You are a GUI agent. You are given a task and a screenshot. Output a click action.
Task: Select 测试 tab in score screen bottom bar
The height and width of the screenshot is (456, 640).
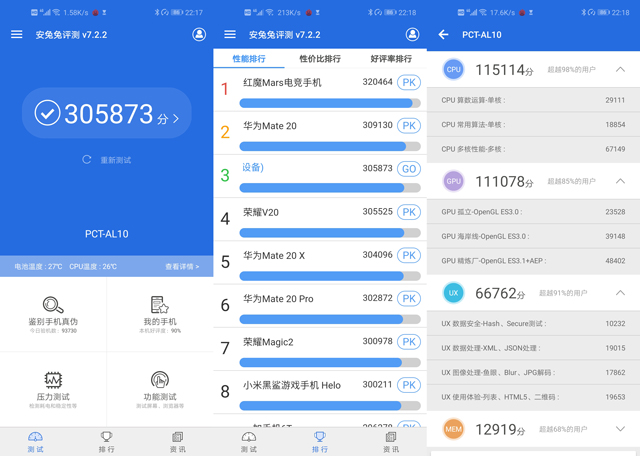[36, 442]
